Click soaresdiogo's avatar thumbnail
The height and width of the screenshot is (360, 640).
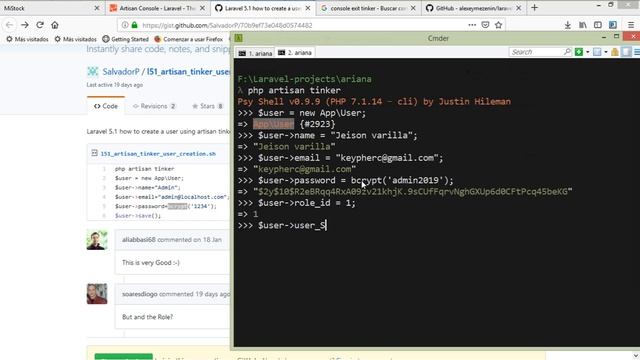(x=97, y=293)
